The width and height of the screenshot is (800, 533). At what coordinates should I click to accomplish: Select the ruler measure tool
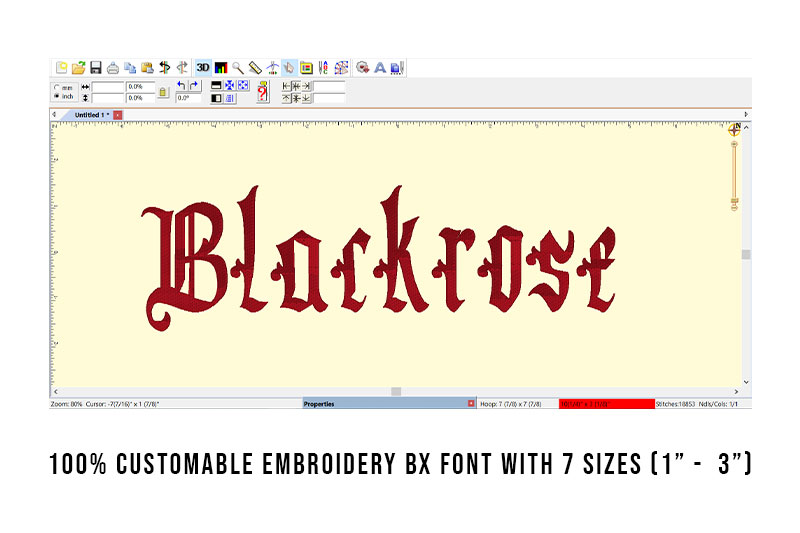255,67
